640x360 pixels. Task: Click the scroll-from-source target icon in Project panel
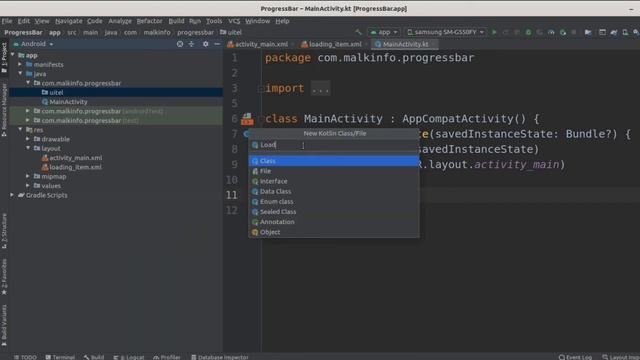tap(180, 44)
